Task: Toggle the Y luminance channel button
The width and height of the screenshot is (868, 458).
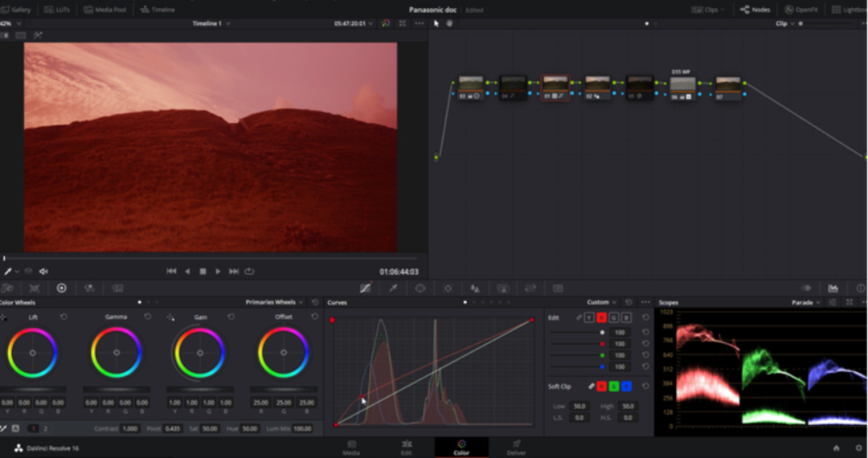Action: pyautogui.click(x=589, y=317)
